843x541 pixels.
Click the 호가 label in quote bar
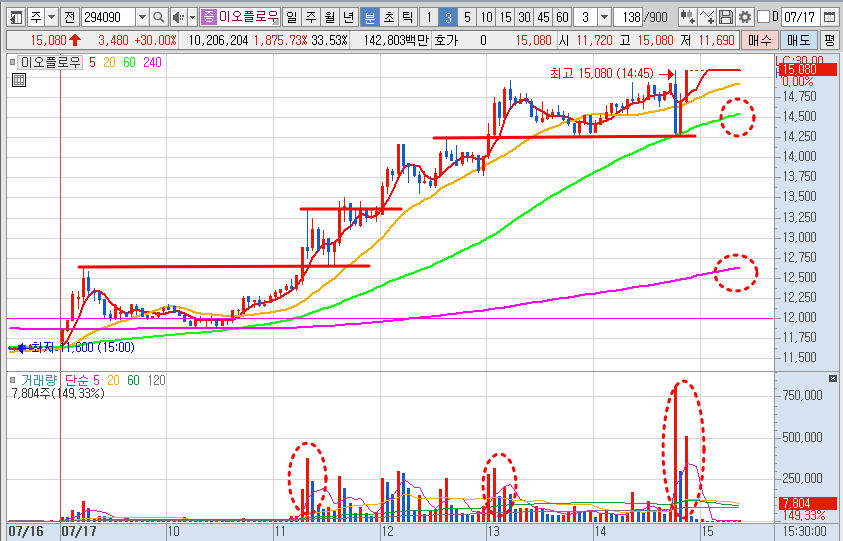click(x=446, y=40)
